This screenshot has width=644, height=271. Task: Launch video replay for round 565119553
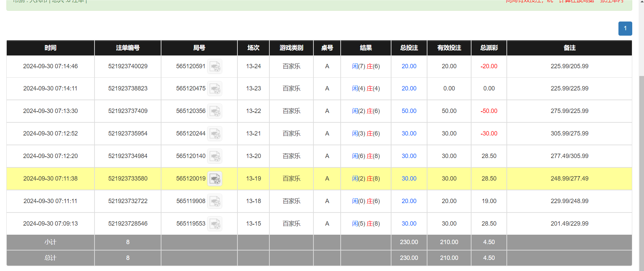click(x=215, y=224)
